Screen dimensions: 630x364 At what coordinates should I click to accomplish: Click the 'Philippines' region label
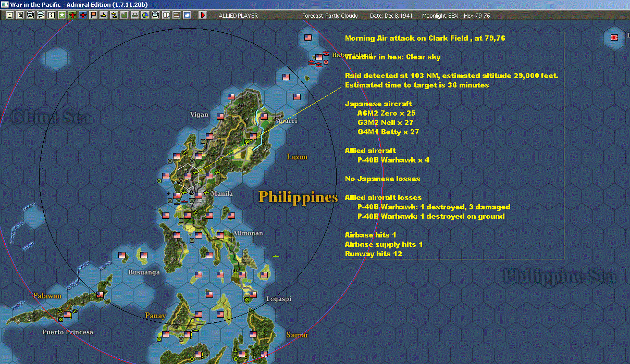(298, 197)
